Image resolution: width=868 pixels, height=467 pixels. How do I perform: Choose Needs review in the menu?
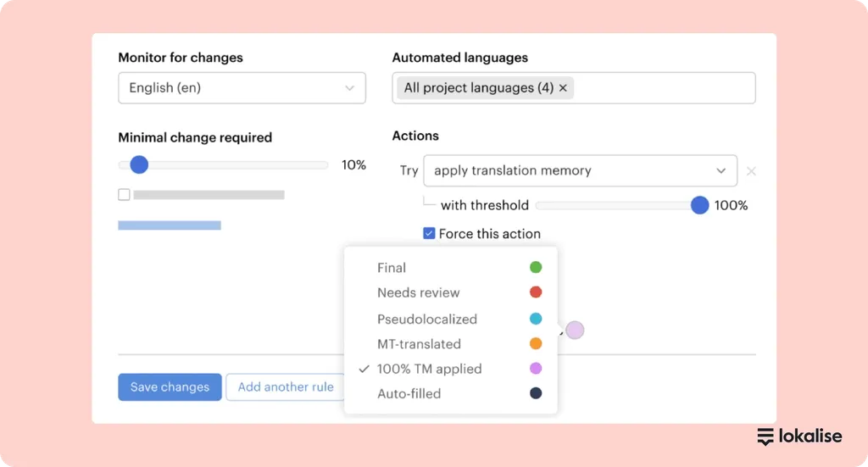click(x=418, y=292)
